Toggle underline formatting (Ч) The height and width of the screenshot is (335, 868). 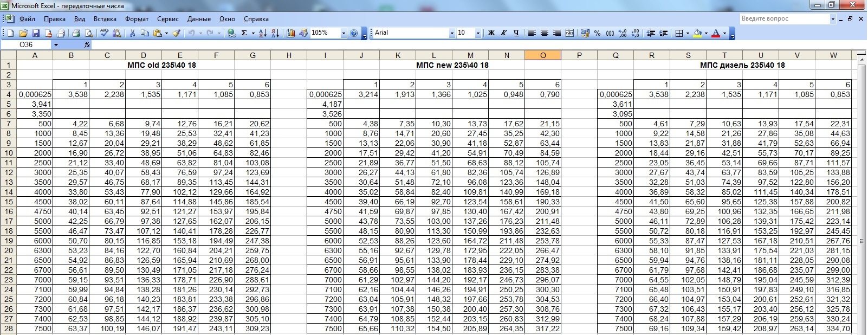point(516,33)
